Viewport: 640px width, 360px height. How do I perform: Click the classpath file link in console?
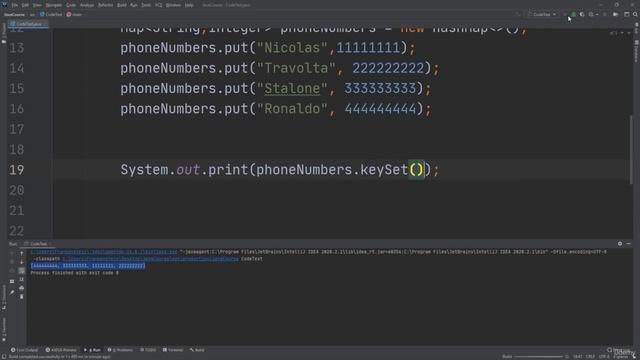coord(150,259)
